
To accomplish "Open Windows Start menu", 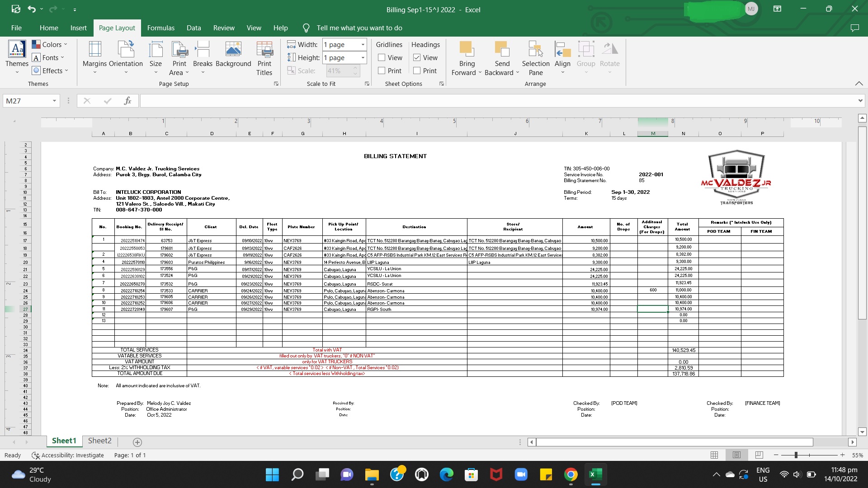I will click(272, 474).
